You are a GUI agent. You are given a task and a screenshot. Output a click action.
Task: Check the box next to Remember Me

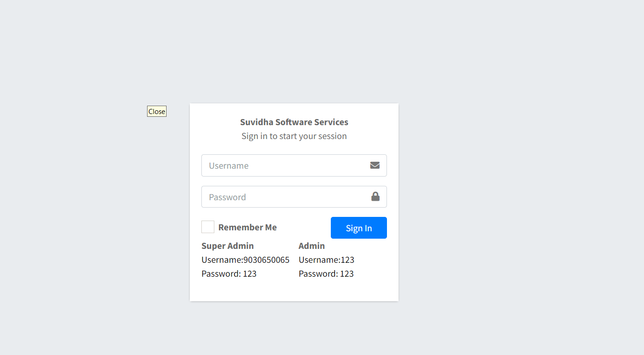click(x=208, y=227)
